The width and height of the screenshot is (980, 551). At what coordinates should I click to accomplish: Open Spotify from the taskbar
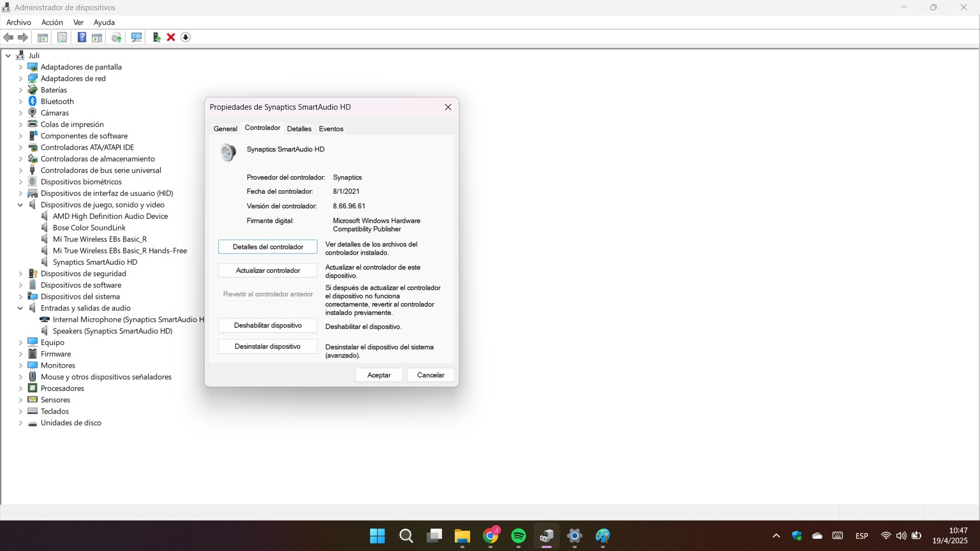coord(518,536)
